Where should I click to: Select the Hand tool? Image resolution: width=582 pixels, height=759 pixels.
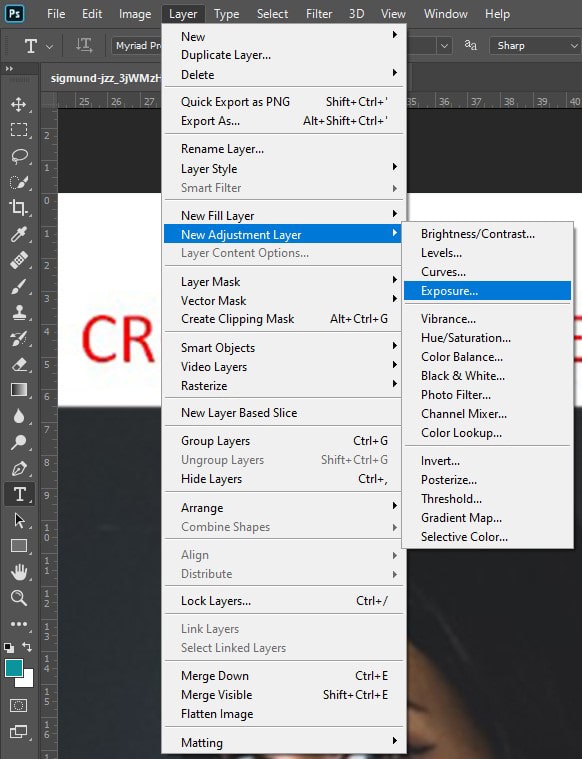19,572
